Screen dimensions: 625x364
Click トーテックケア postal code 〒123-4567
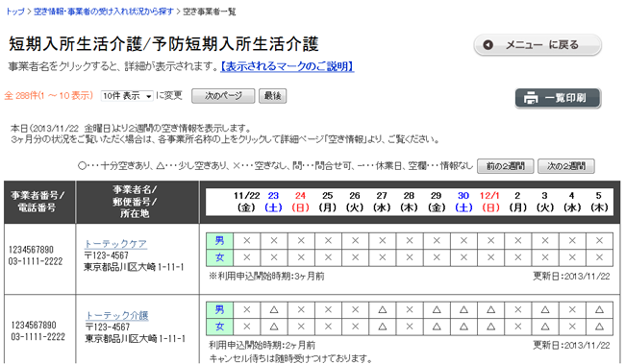(107, 255)
